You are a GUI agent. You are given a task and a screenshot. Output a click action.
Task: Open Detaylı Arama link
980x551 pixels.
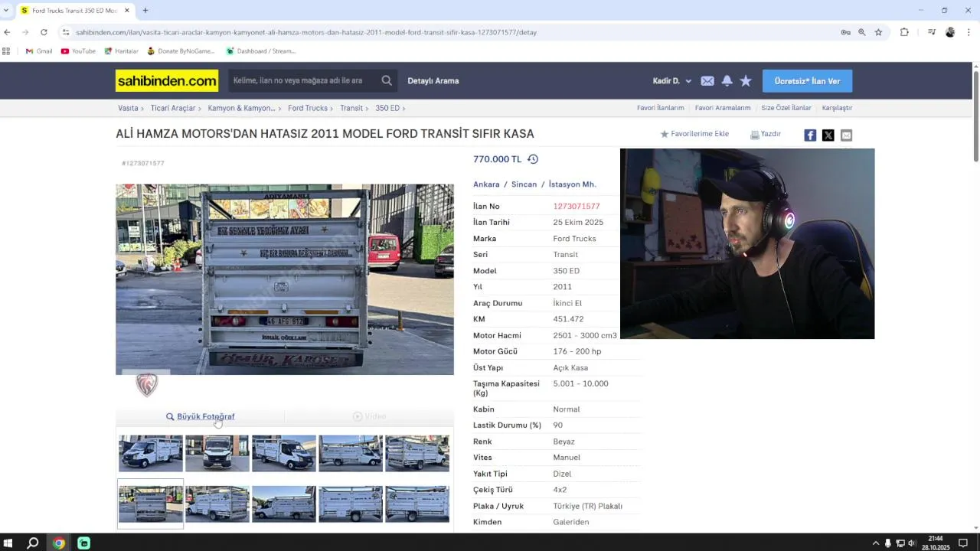coord(433,80)
